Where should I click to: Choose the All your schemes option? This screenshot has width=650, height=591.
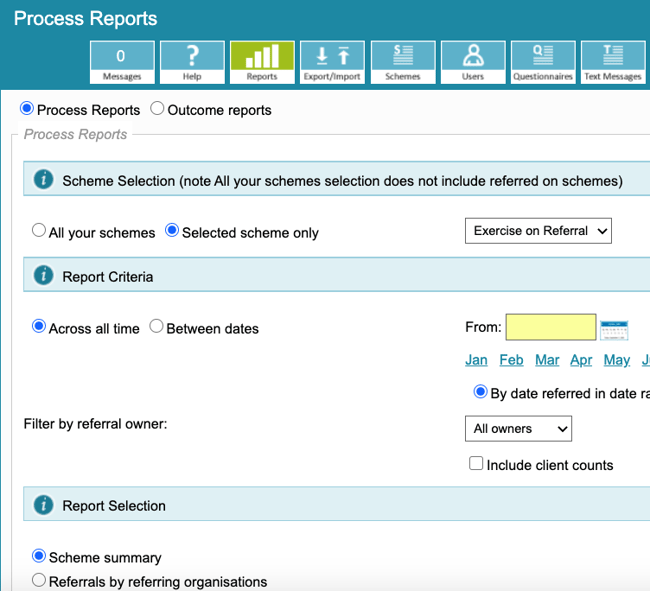tap(39, 231)
